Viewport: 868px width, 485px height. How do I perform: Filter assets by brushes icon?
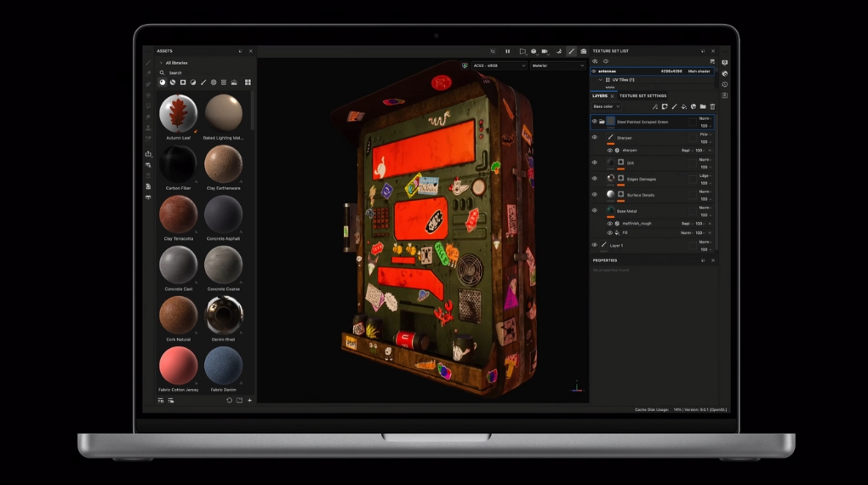203,83
